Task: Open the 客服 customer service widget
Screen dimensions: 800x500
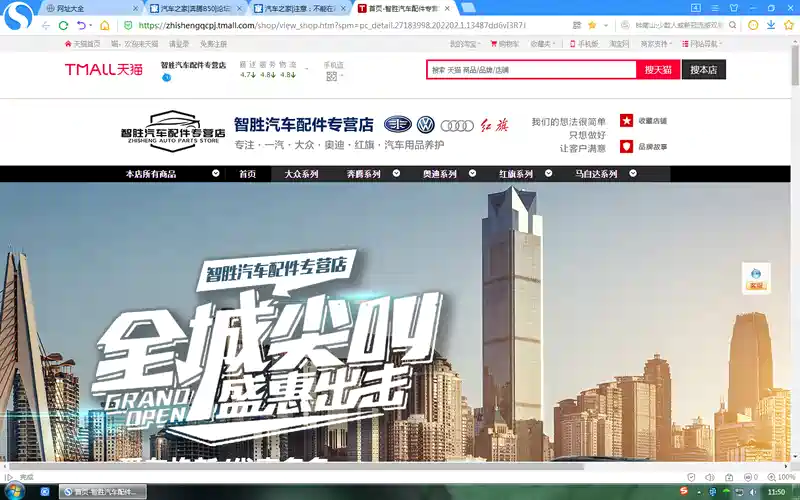Action: point(756,278)
